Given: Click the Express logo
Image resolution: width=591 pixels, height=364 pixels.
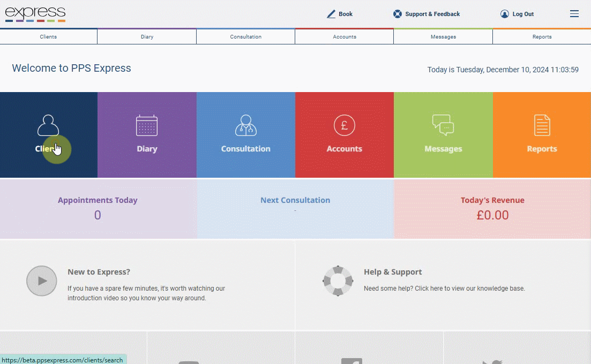Looking at the screenshot, I should click(35, 14).
